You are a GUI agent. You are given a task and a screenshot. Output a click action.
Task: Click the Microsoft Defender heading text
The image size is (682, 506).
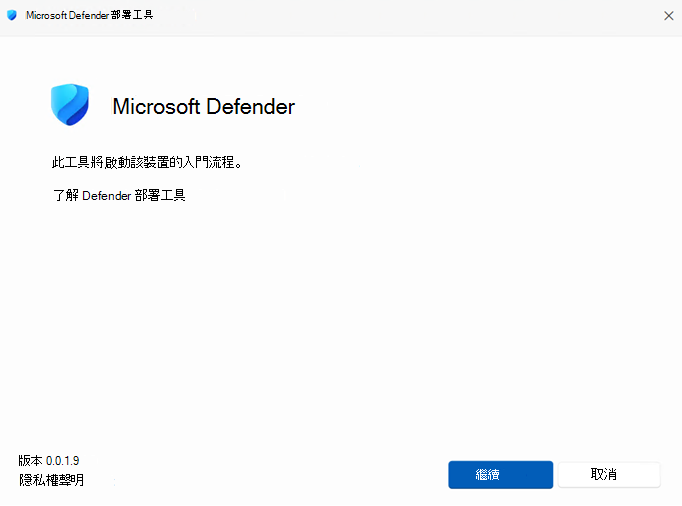point(204,107)
